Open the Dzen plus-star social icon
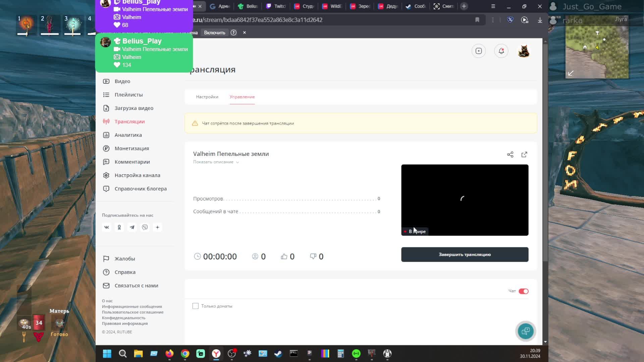Viewport: 644px width, 362px height. (158, 227)
